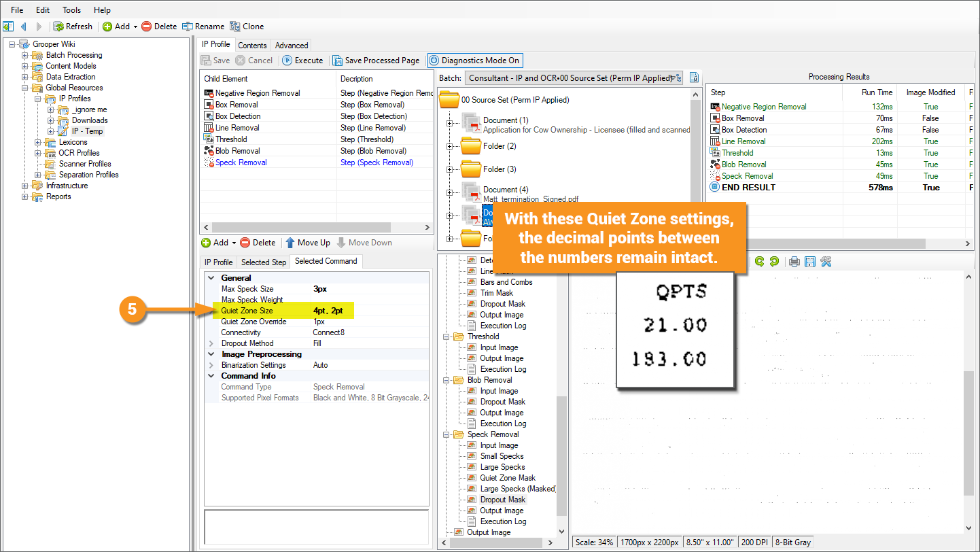Click the Execute button
The width and height of the screenshot is (980, 552).
[x=302, y=61]
